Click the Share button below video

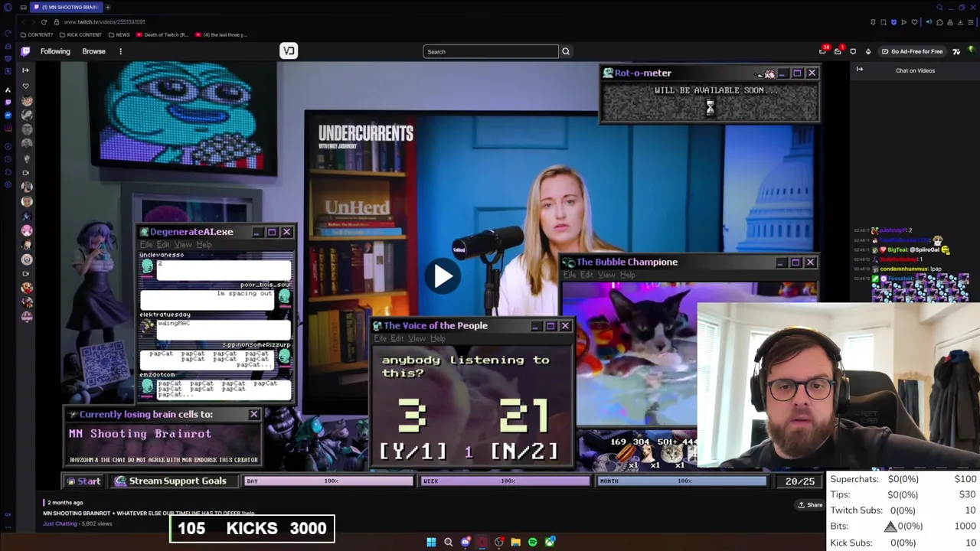pyautogui.click(x=810, y=505)
